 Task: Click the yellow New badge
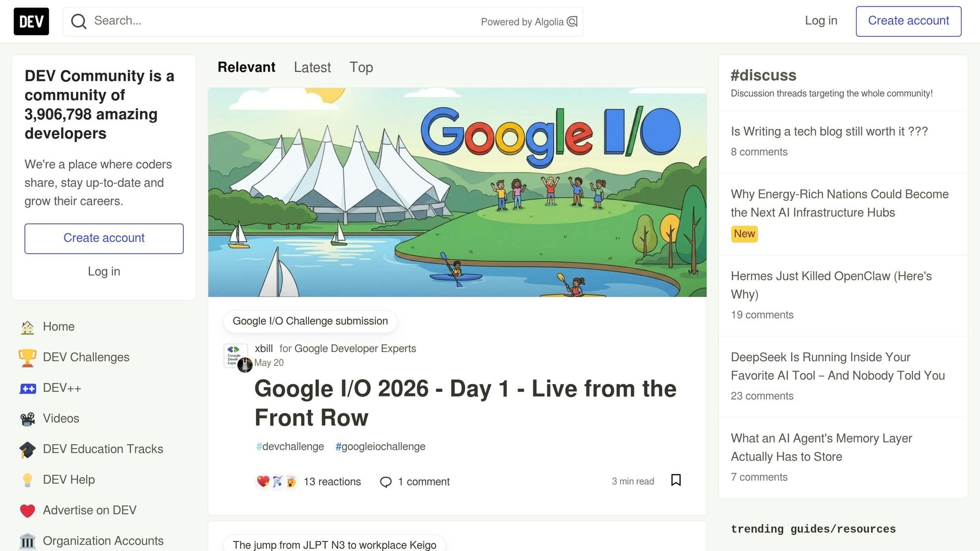pyautogui.click(x=744, y=234)
